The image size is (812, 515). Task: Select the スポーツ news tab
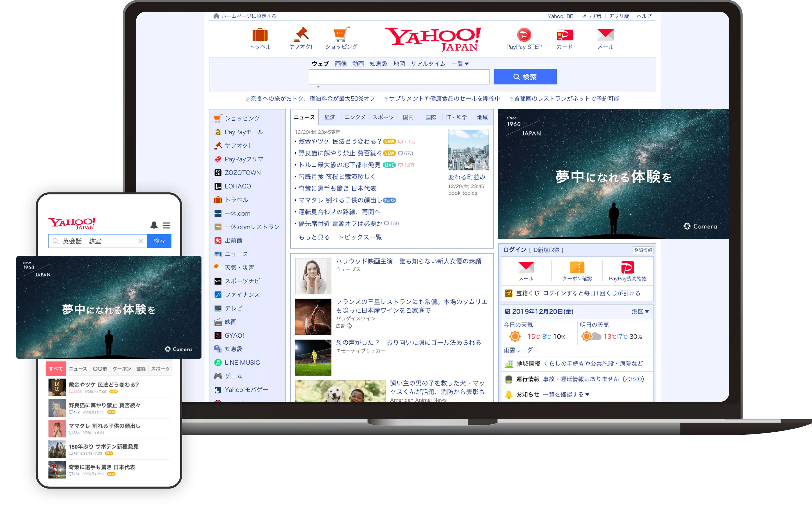click(x=383, y=117)
